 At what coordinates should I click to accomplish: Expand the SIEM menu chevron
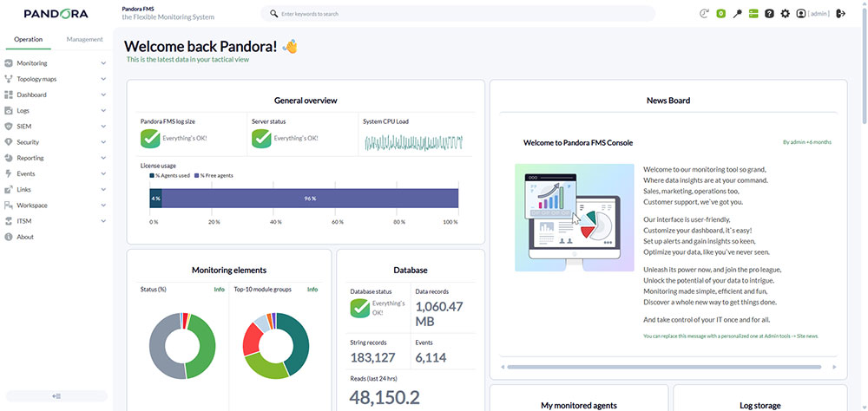103,127
